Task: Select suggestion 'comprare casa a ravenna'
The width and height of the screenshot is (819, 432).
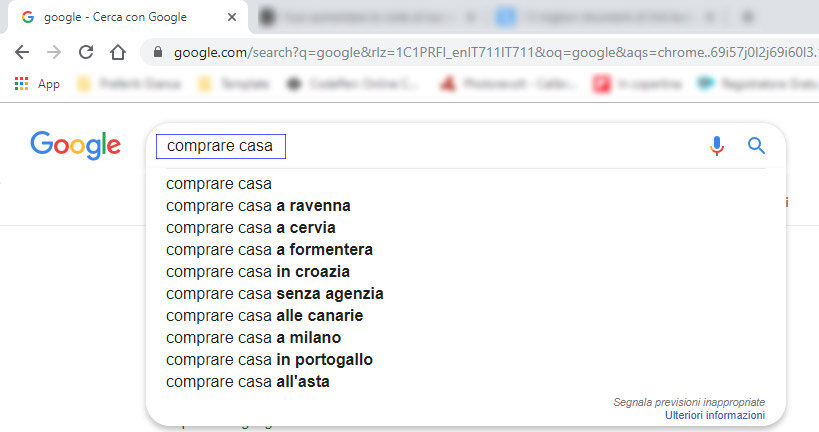Action: coord(258,206)
